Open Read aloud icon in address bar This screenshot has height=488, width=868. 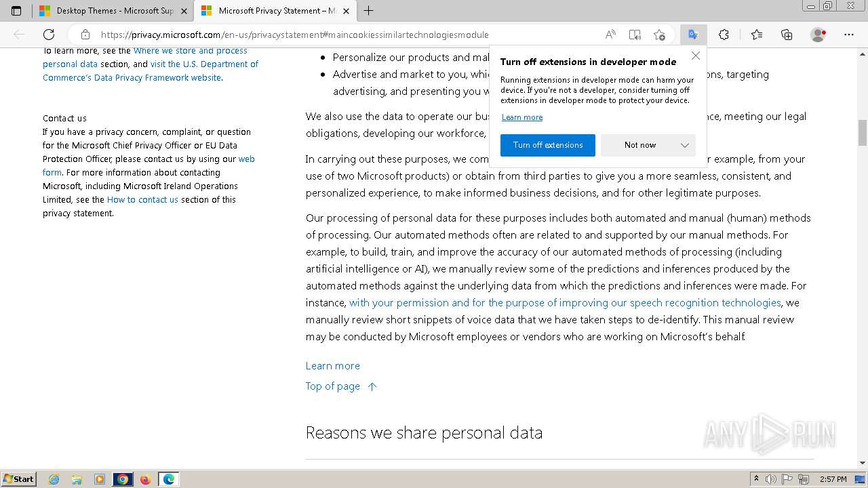point(611,35)
